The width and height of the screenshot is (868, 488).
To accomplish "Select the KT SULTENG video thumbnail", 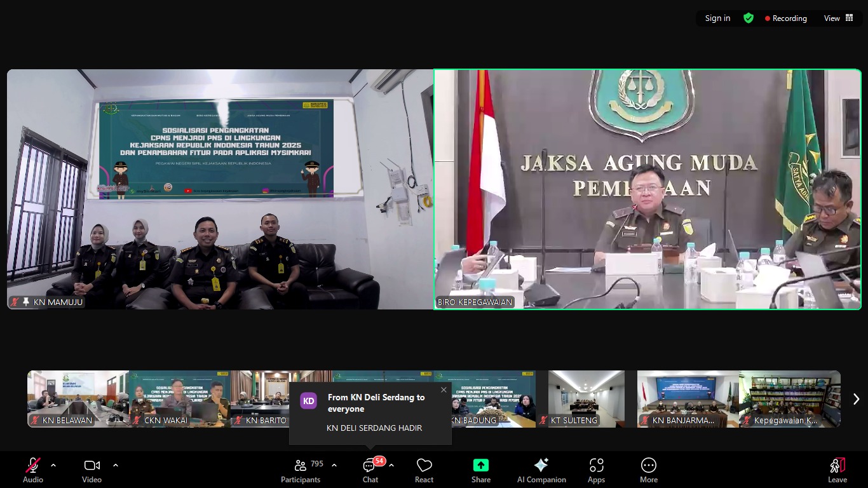I will (586, 398).
